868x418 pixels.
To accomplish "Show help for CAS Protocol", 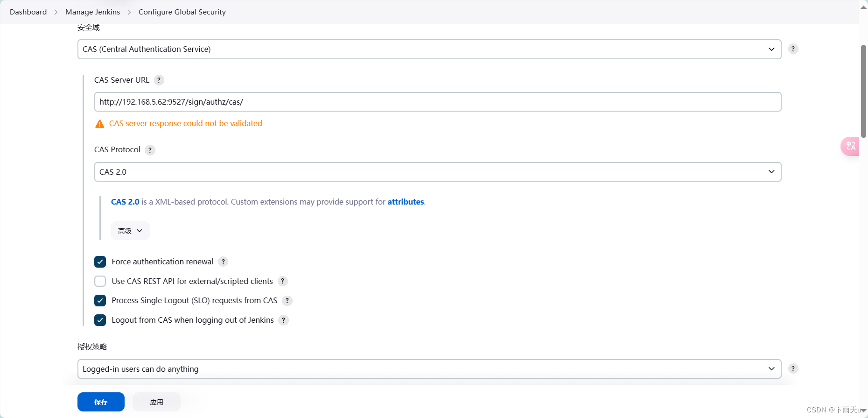I will tap(150, 150).
